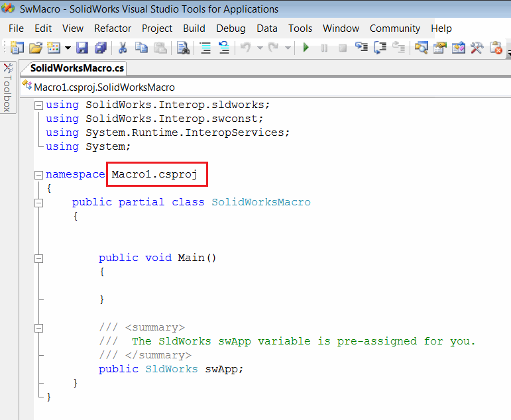Open the Properties Window toolbar icon
511x420 pixels.
440,48
